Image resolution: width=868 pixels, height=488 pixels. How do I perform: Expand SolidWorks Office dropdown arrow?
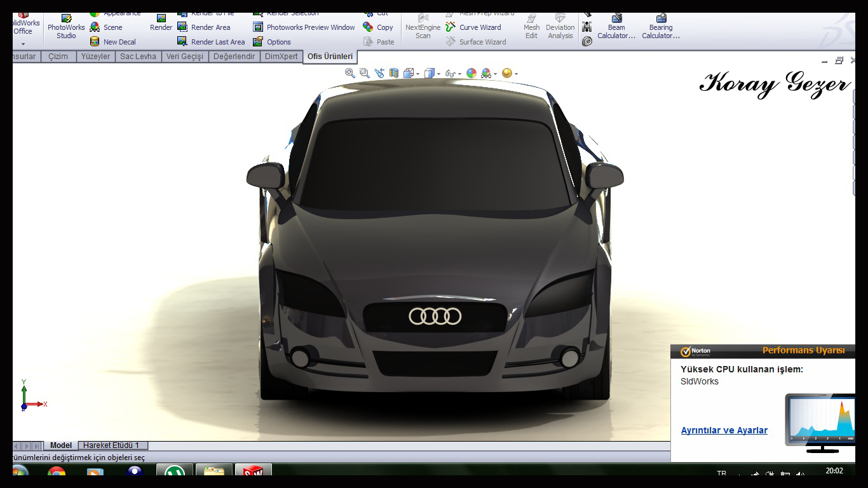click(23, 44)
